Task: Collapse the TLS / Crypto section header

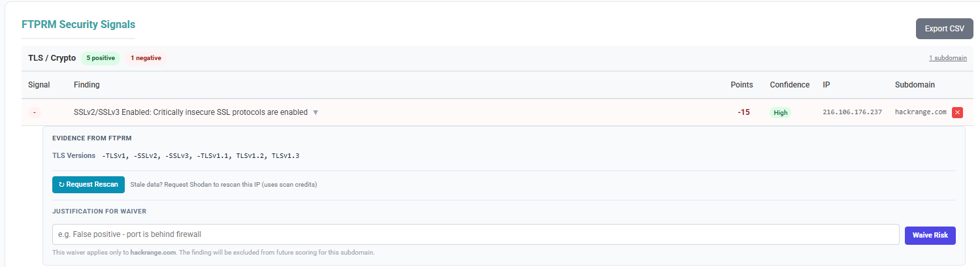Action: click(x=52, y=58)
